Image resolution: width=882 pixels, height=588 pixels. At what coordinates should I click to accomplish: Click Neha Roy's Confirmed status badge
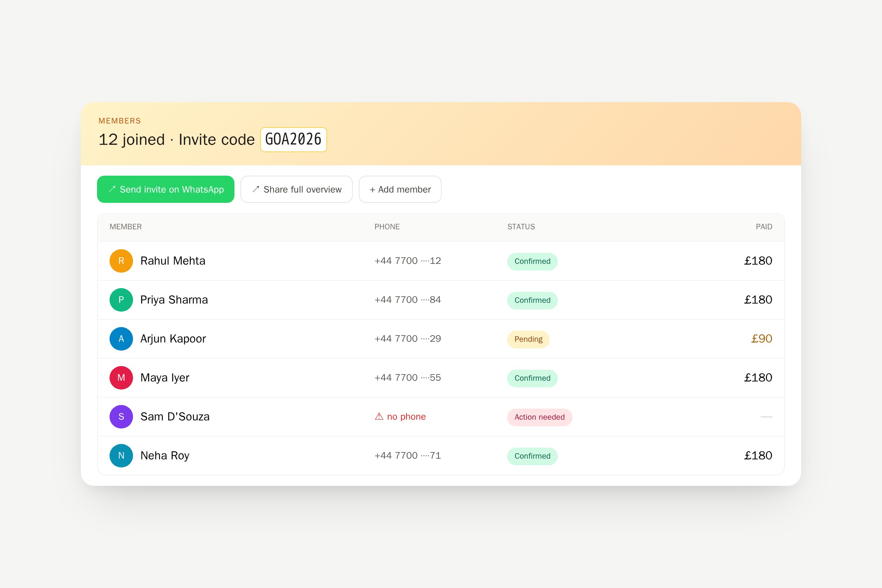click(533, 456)
